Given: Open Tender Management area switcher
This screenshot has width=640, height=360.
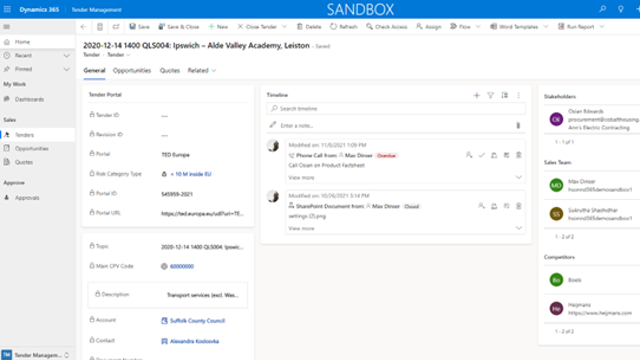Looking at the screenshot, I should point(38,355).
